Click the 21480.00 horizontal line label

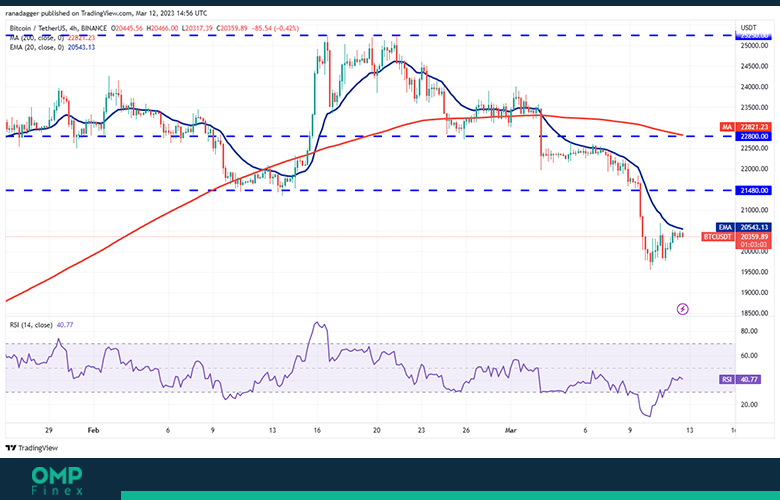coord(753,191)
